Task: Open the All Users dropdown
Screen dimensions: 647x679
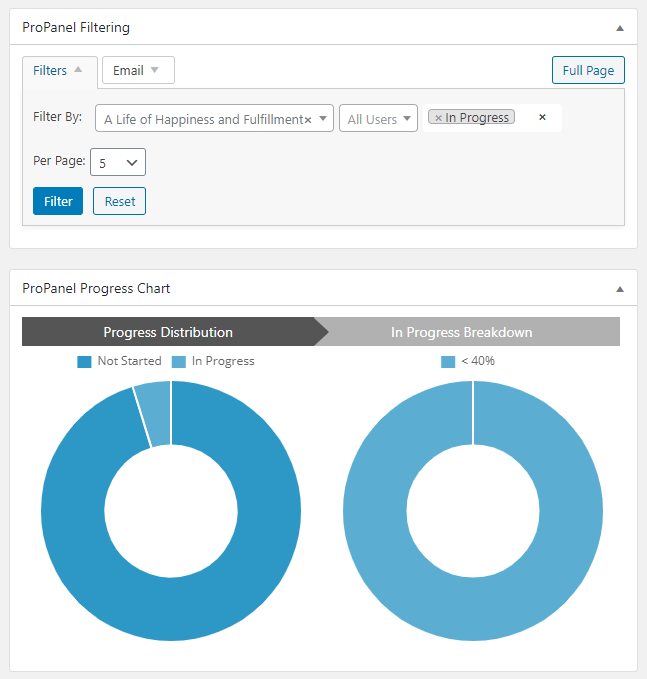Action: [378, 119]
